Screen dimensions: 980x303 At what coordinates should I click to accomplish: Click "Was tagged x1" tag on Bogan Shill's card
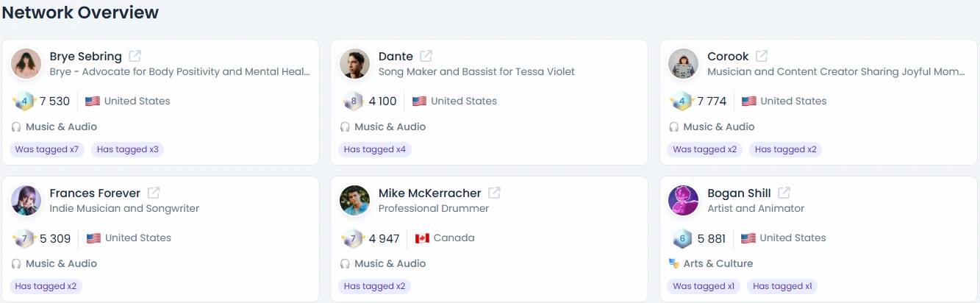pos(704,286)
